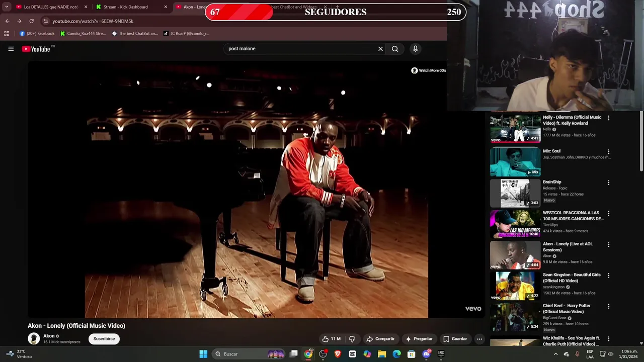The width and height of the screenshot is (644, 362).
Task: Open options for Akon Live at AOL Sessions
Action: point(608,245)
